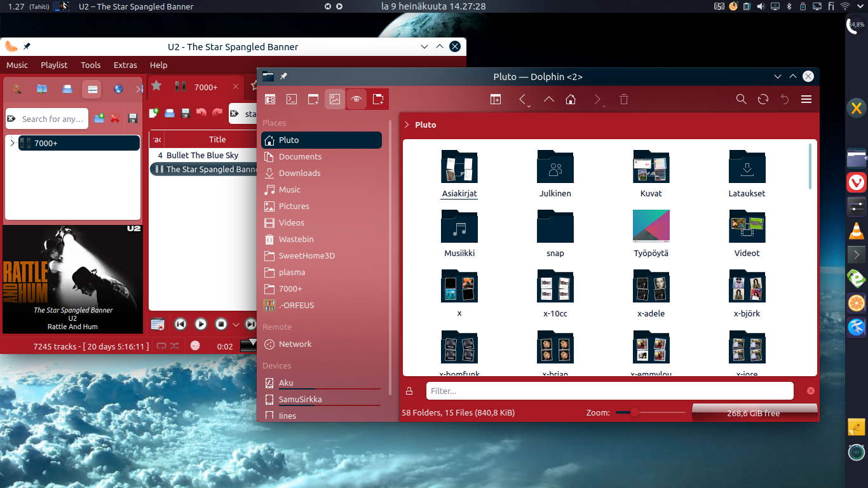Go back in Dolphin navigation

[x=522, y=99]
